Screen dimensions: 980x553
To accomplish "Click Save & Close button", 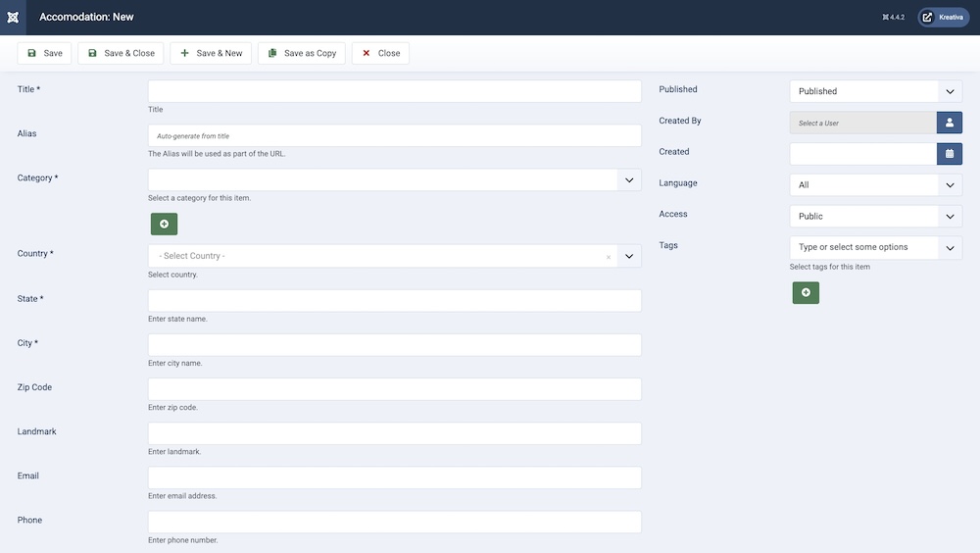I will point(121,53).
